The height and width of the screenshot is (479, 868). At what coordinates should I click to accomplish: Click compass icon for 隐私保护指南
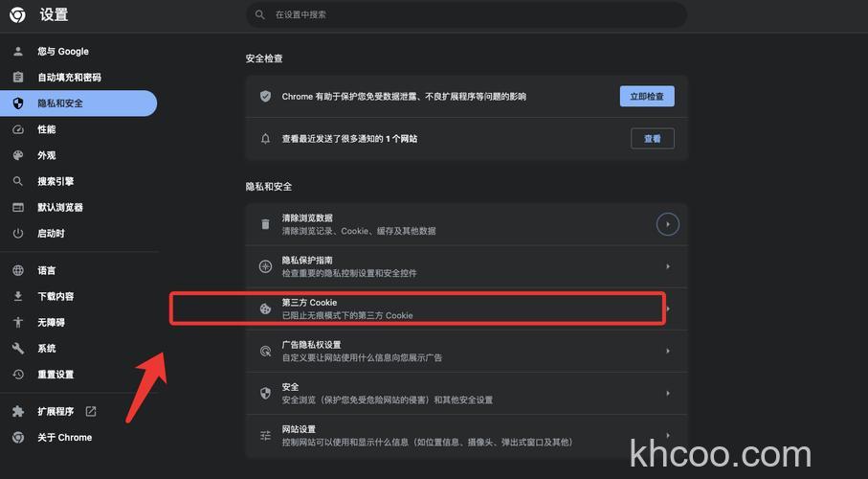pyautogui.click(x=266, y=266)
